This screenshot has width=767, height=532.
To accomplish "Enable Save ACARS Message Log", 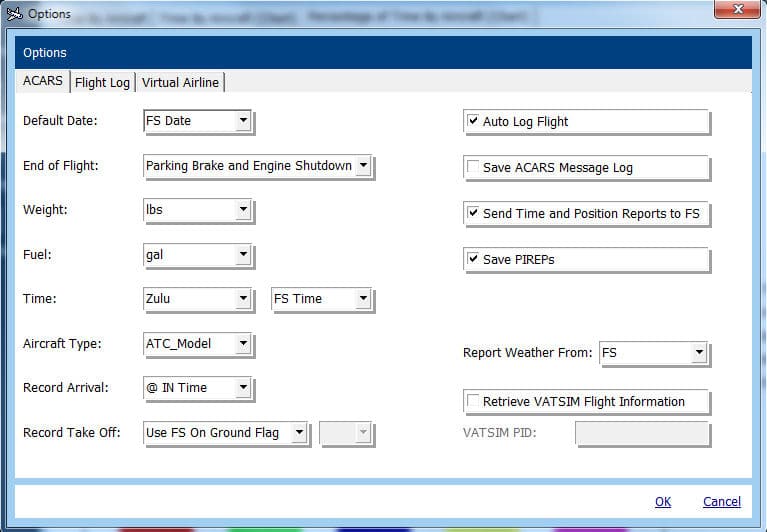I will (474, 168).
